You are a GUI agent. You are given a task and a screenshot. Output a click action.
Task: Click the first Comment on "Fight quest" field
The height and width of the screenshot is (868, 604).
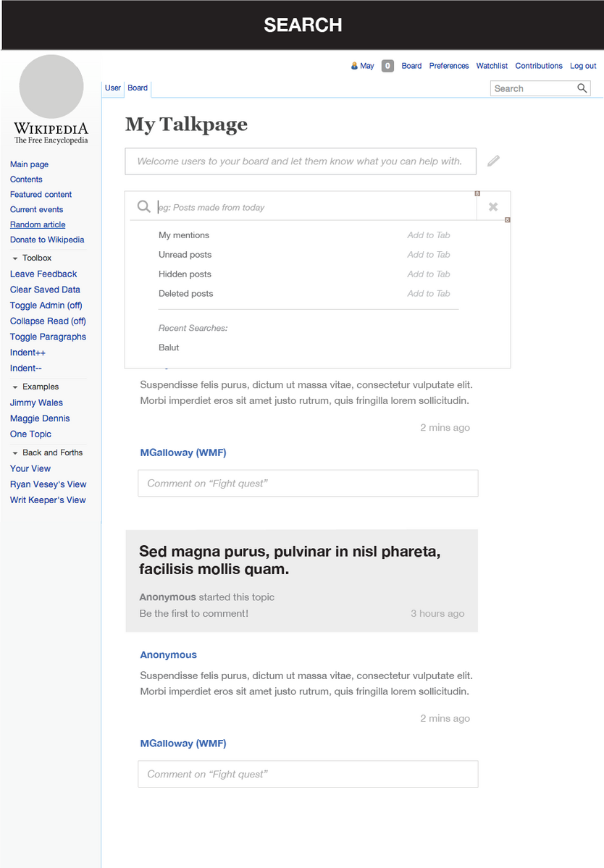(308, 483)
